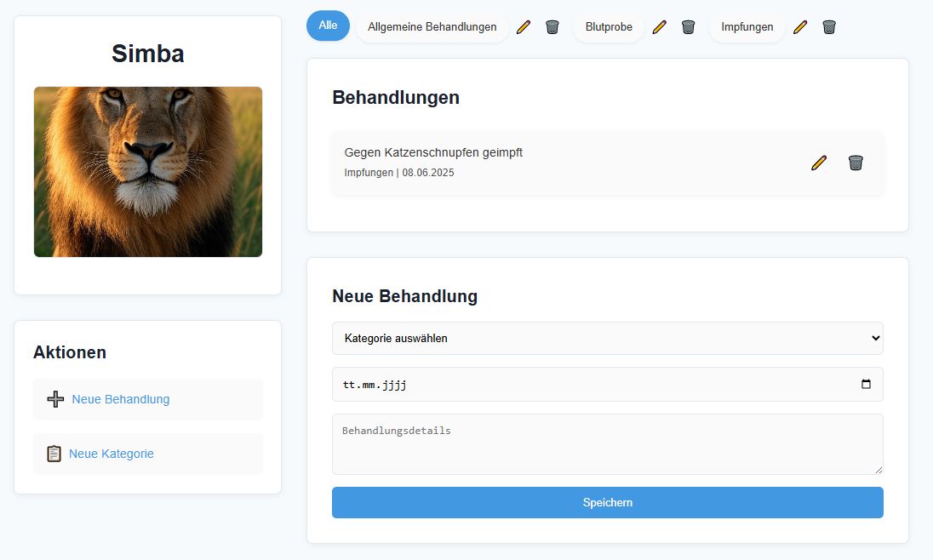Open the Kategorie auswählen dropdown
Viewport: 933px width, 560px height.
(x=607, y=338)
